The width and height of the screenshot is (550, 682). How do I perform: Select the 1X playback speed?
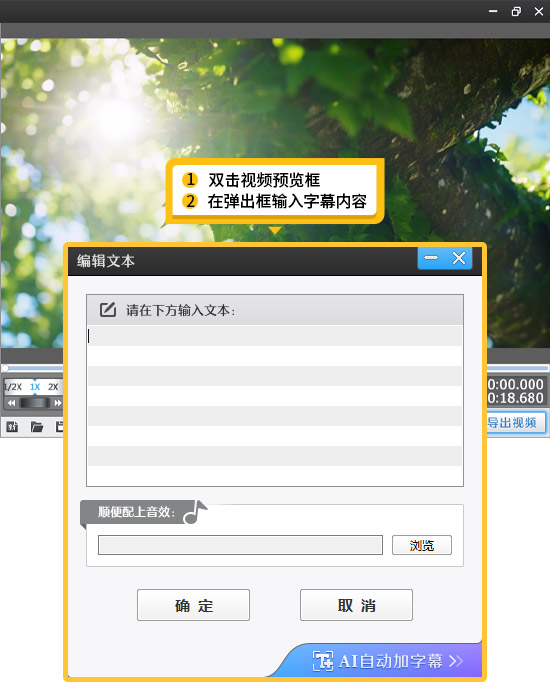point(35,387)
